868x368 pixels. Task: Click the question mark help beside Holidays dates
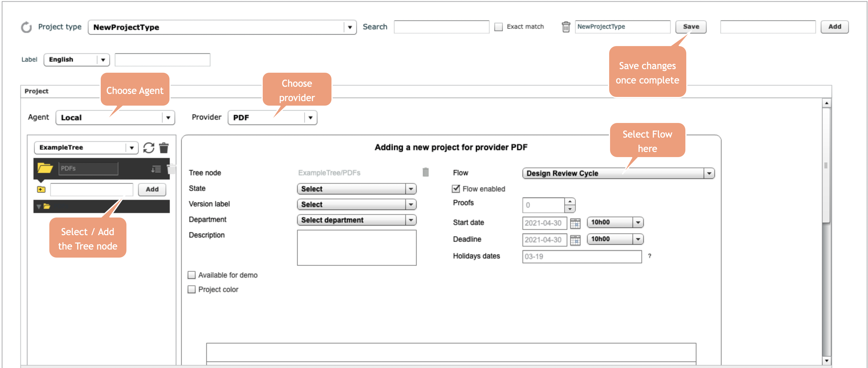point(649,256)
